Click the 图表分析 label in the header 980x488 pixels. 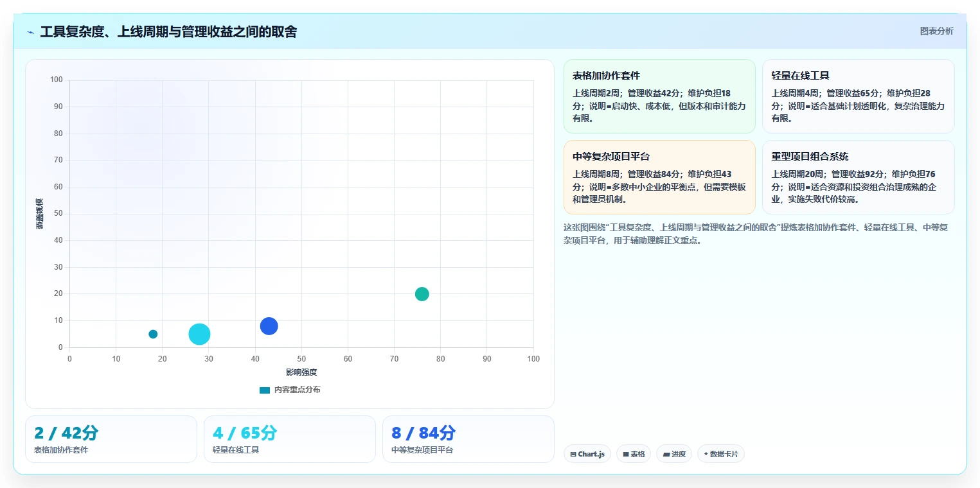point(936,31)
